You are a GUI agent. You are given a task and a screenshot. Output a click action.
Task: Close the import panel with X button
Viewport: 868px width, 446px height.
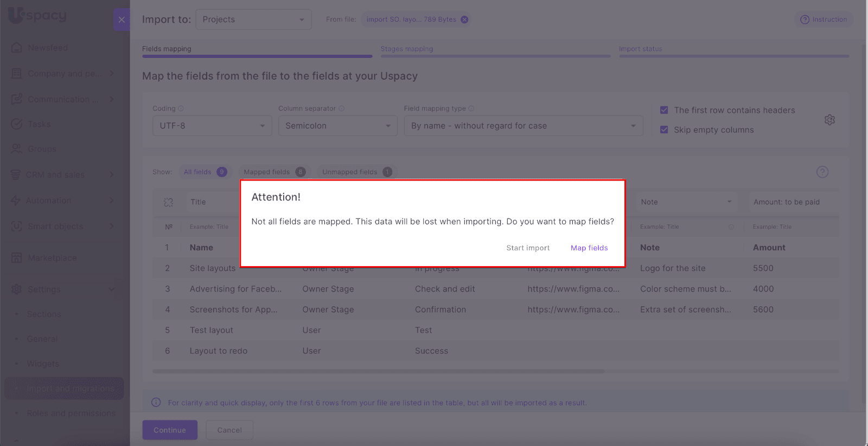(122, 20)
